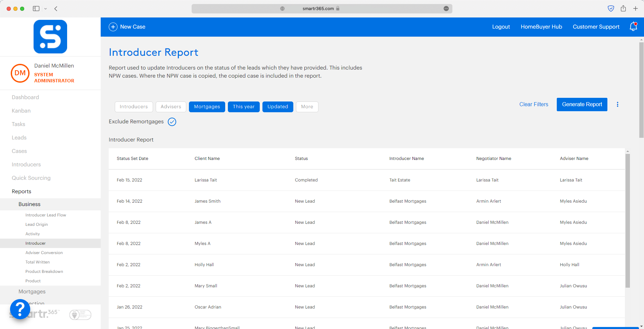The height and width of the screenshot is (329, 644).
Task: Click the New Case plus icon
Action: click(x=113, y=27)
